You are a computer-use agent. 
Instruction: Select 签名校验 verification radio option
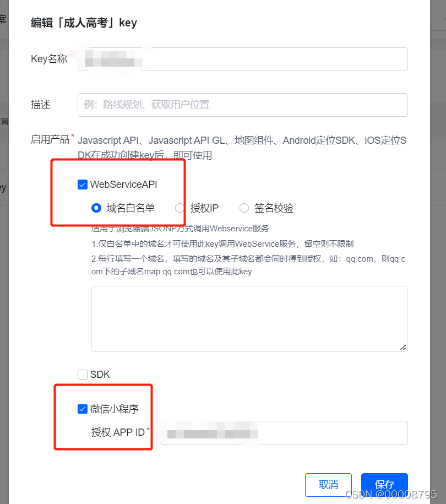244,208
